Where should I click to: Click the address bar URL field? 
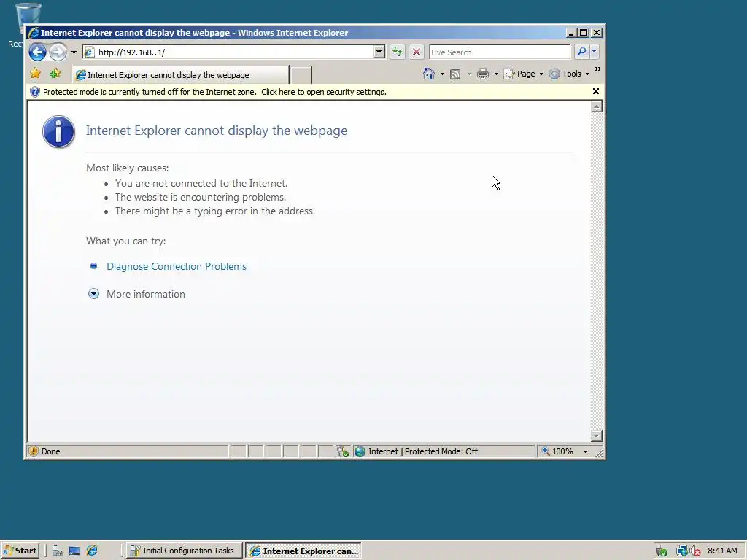tap(233, 52)
